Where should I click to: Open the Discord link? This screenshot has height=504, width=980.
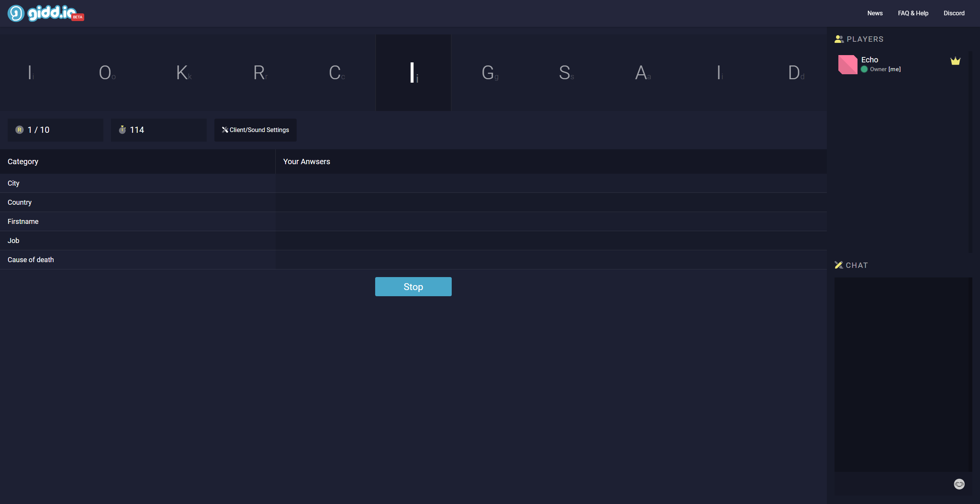954,13
